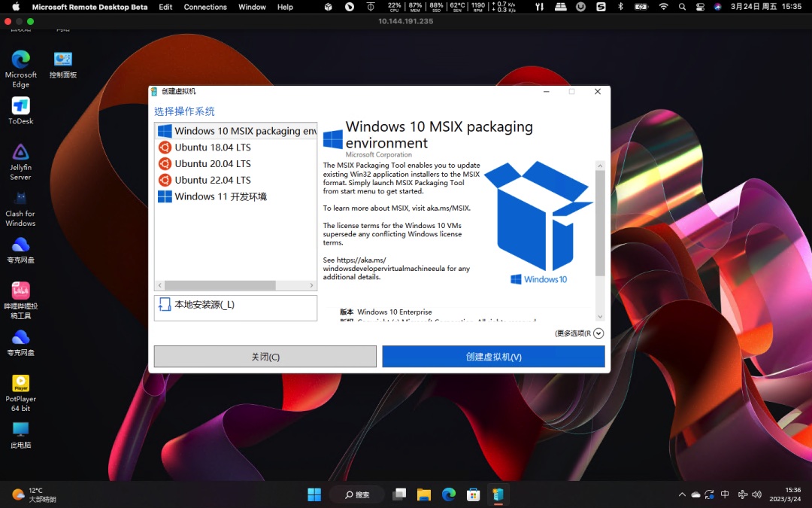This screenshot has height=508, width=812.
Task: Open Microsoft Remote Desktop Beta app menu
Action: [89, 7]
